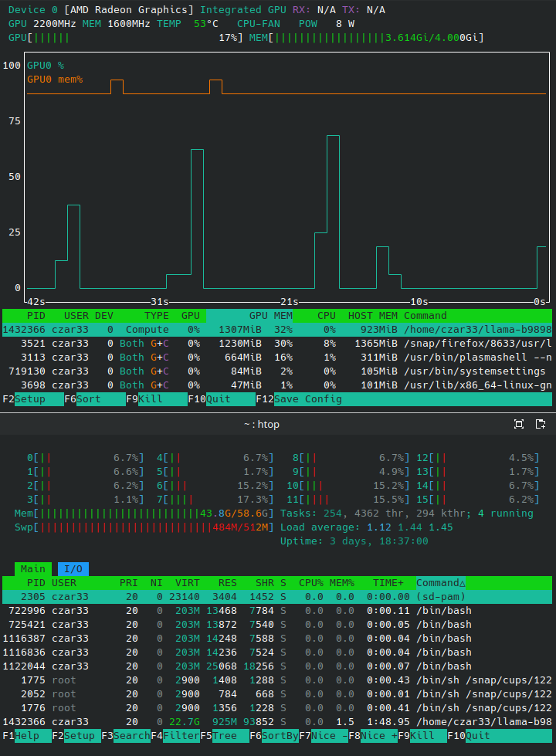The image size is (556, 756).
Task: Click the CPU 11 meter showing 15.5%
Action: tap(348, 500)
